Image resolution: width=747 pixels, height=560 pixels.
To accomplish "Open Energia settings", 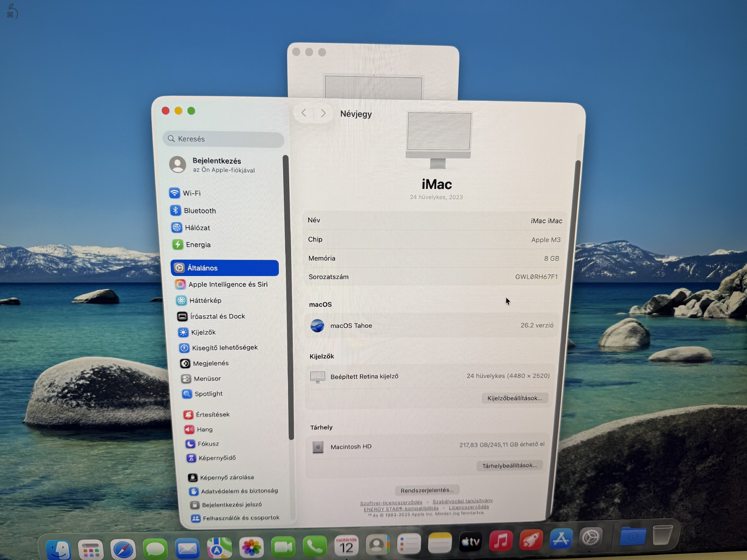I will [x=198, y=244].
